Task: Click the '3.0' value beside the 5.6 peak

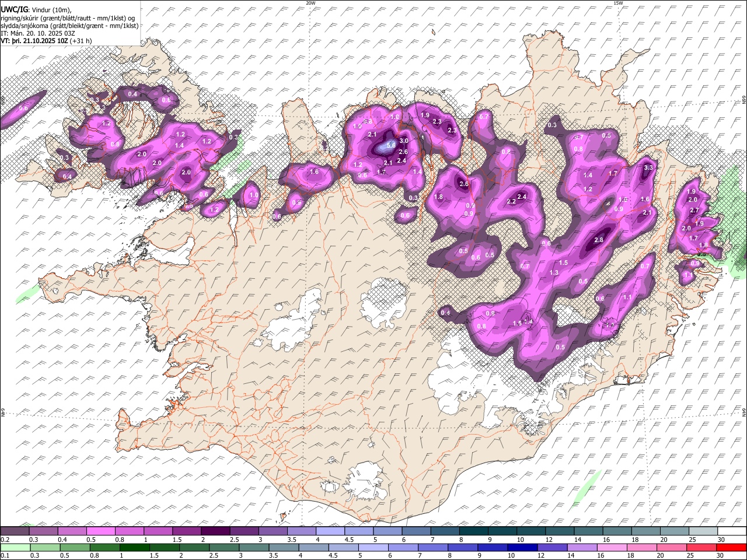Action: tap(403, 141)
